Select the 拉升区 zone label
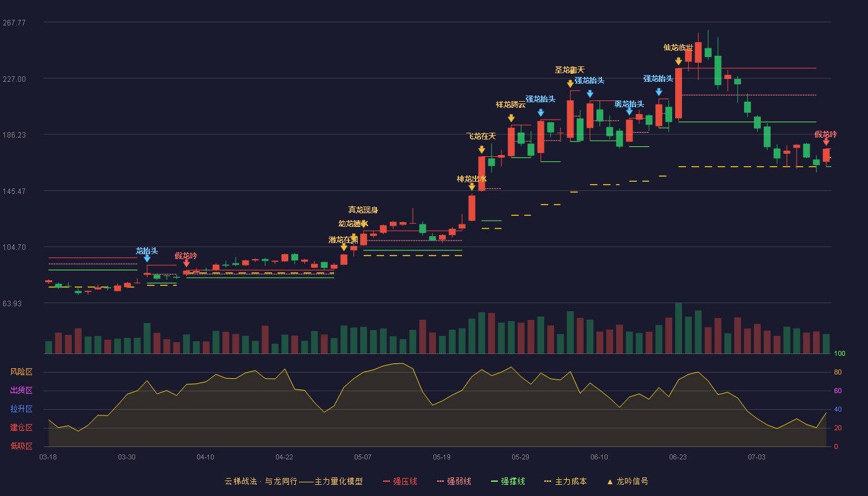Viewport: 868px width, 496px height. coord(21,409)
